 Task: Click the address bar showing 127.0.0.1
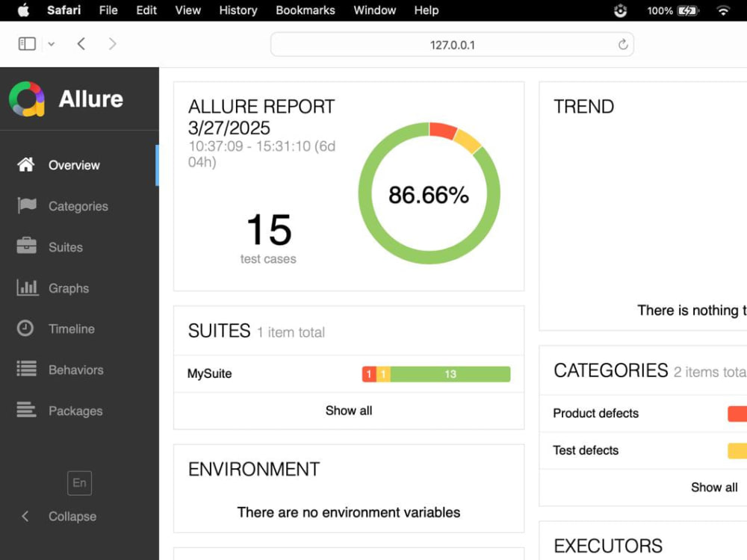coord(452,45)
